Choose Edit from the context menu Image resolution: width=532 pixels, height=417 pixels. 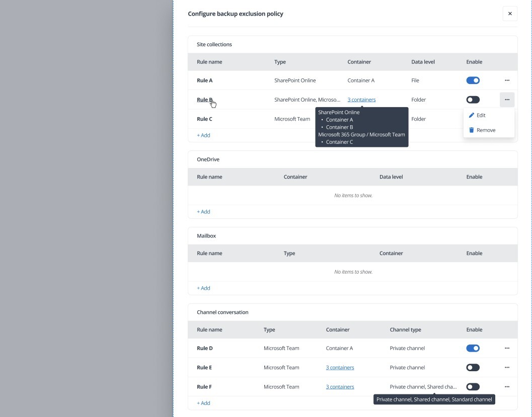pos(481,115)
